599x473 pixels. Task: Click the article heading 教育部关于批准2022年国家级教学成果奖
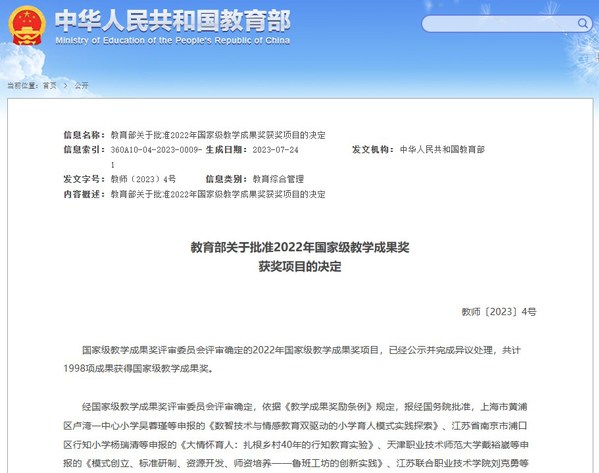(x=300, y=248)
